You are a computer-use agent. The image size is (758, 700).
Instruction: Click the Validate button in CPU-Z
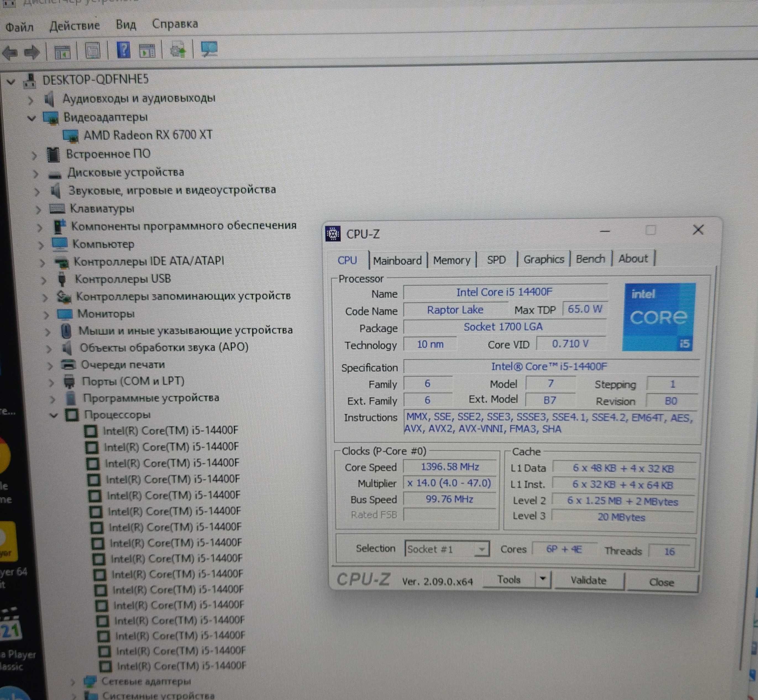click(589, 581)
